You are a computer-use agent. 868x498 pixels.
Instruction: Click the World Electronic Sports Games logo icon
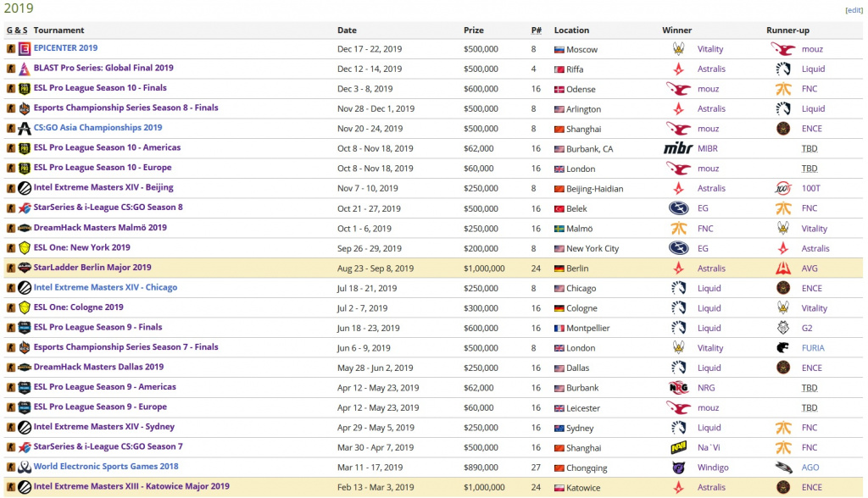(25, 467)
